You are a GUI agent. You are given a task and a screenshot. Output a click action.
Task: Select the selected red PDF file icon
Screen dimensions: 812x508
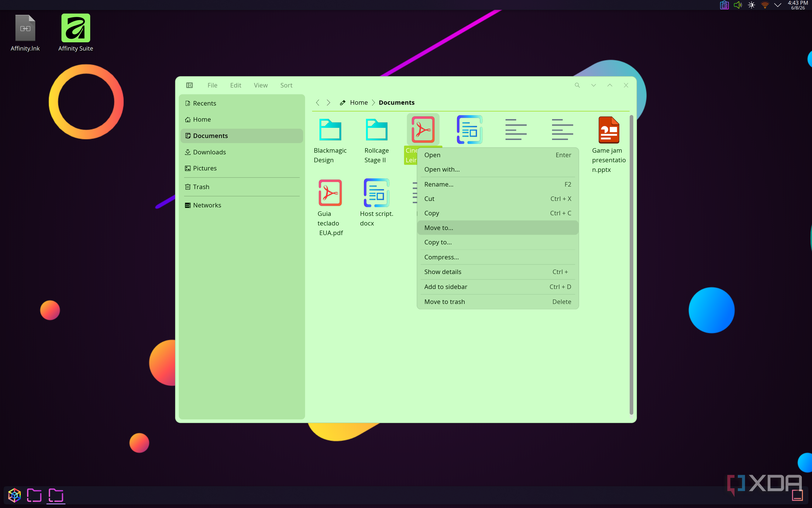(423, 129)
